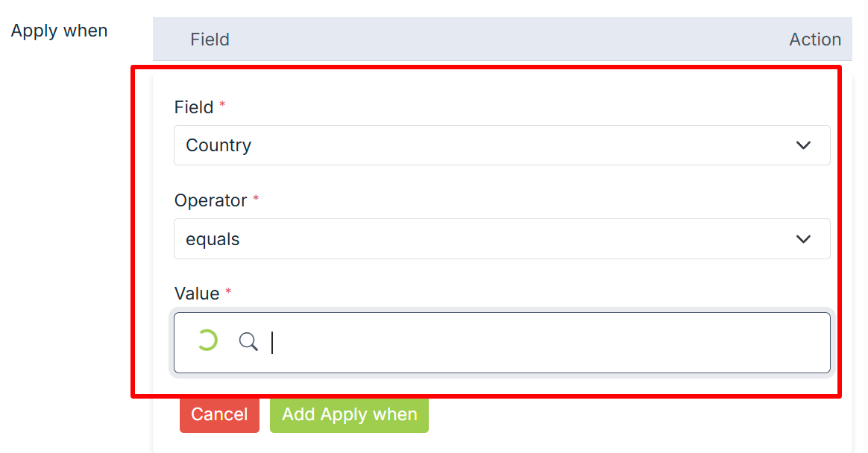This screenshot has width=868, height=453.
Task: Click the red asterisk next to Value
Action: [228, 293]
